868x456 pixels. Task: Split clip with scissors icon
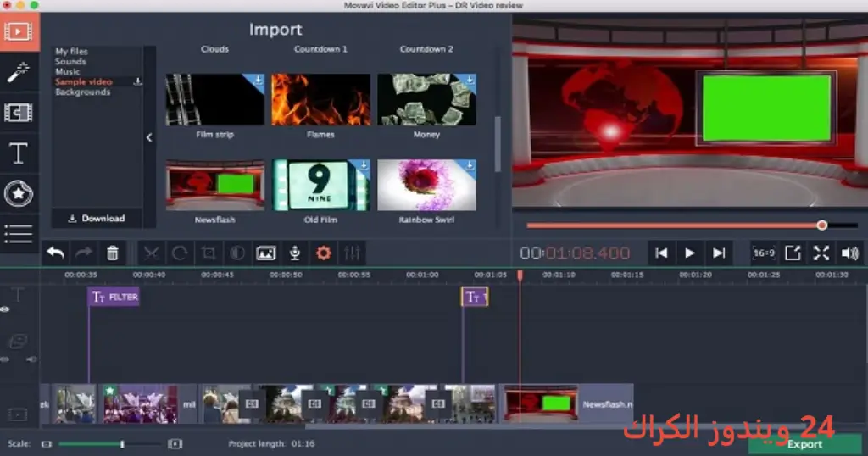click(151, 253)
